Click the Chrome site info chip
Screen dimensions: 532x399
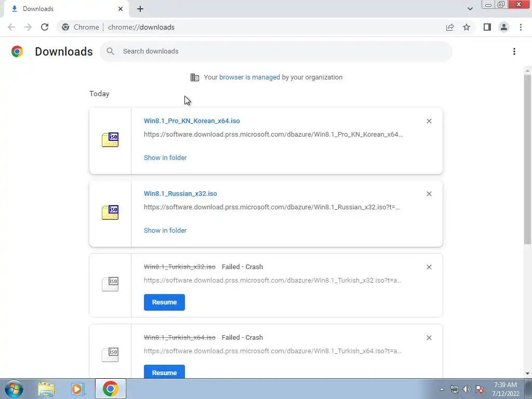pyautogui.click(x=81, y=27)
